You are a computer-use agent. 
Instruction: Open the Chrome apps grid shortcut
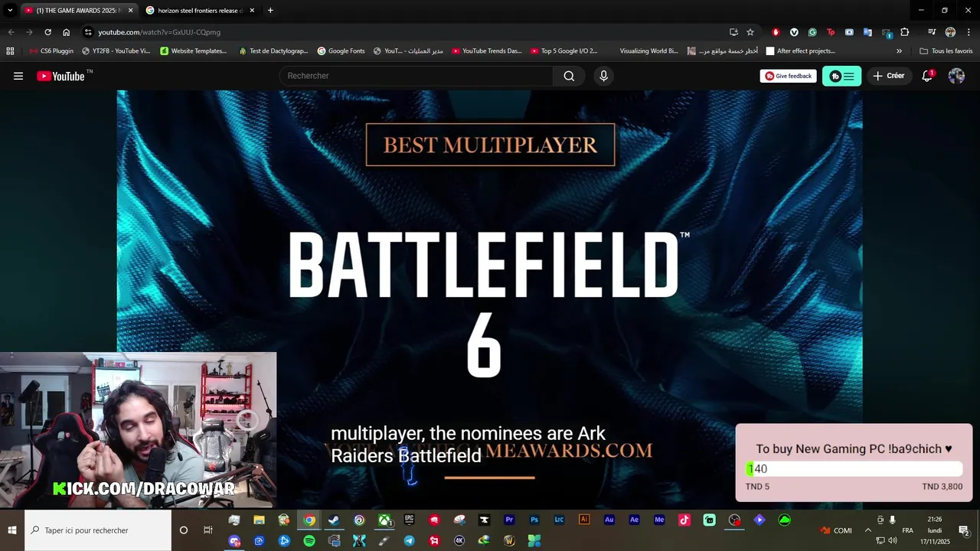(x=10, y=51)
